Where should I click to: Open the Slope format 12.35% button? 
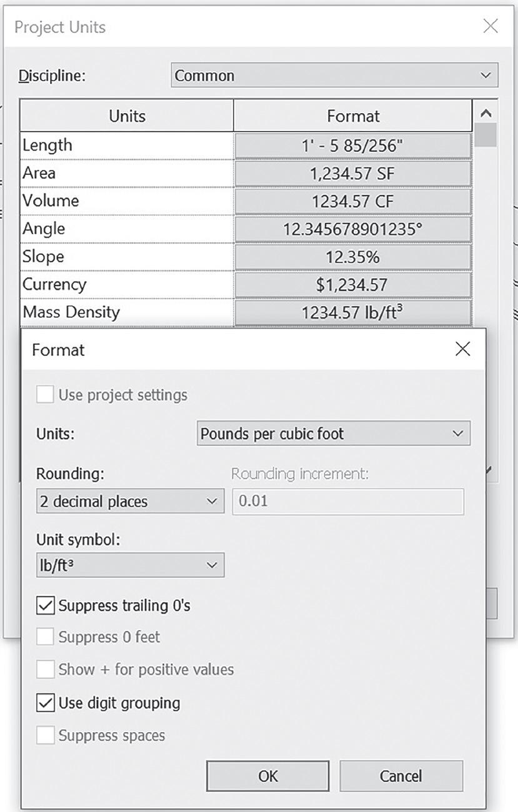(353, 257)
